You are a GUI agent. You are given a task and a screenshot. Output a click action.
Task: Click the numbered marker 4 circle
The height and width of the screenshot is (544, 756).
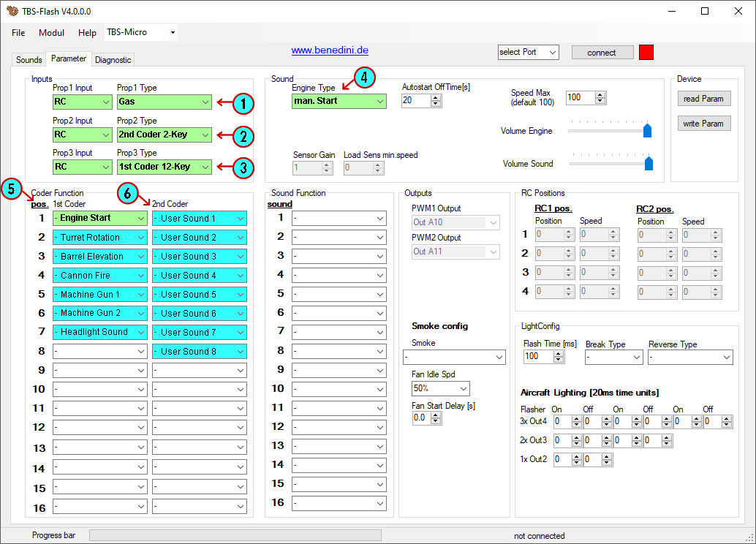[365, 78]
